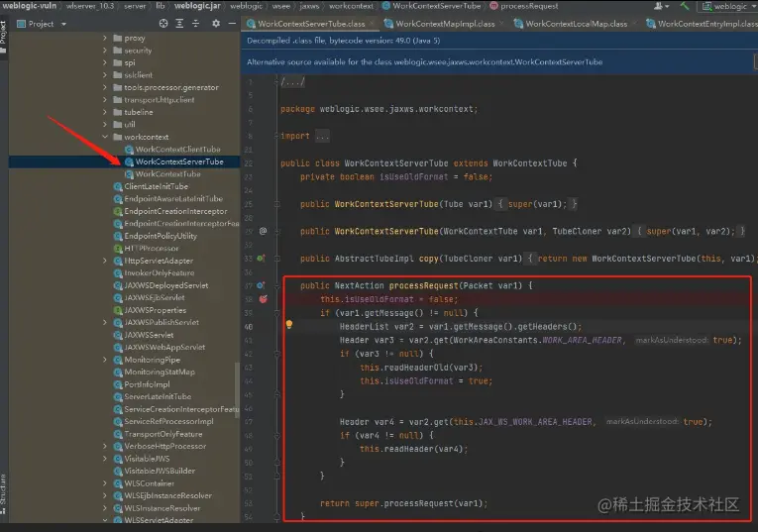
Task: Select WorkContextServerTube in project tree
Action: 179,161
